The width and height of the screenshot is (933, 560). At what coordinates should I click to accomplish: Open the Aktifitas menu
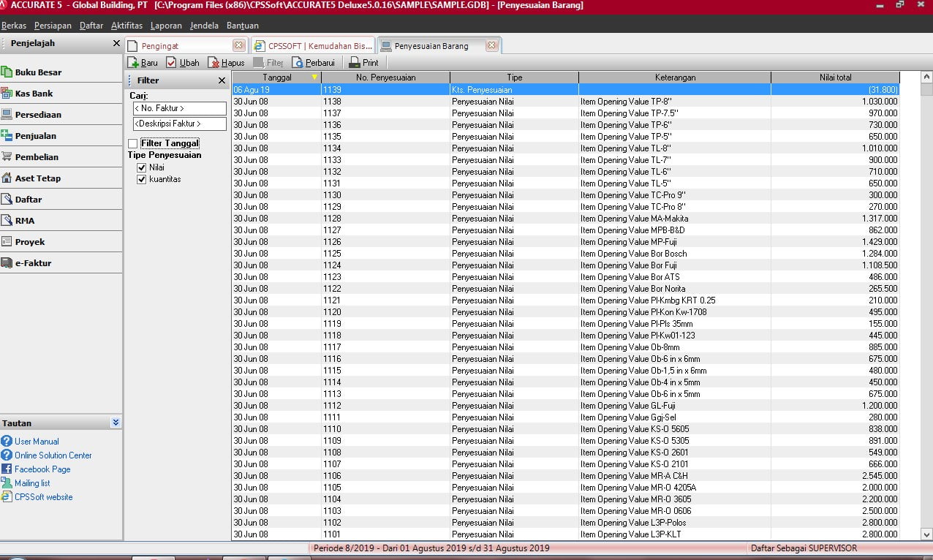pyautogui.click(x=126, y=26)
